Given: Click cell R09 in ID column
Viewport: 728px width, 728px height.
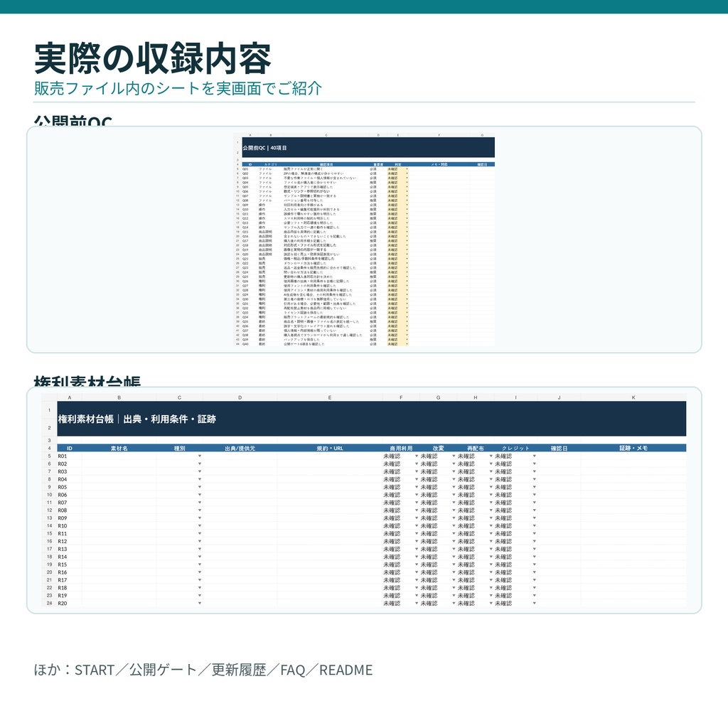Looking at the screenshot, I should [69, 518].
